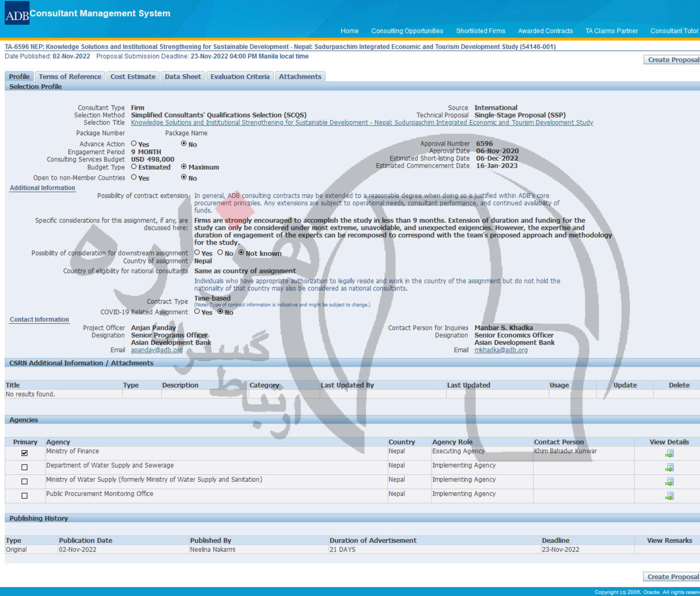The width and height of the screenshot is (700, 596).
Task: Click Contact Information heading link
Action: (40, 320)
